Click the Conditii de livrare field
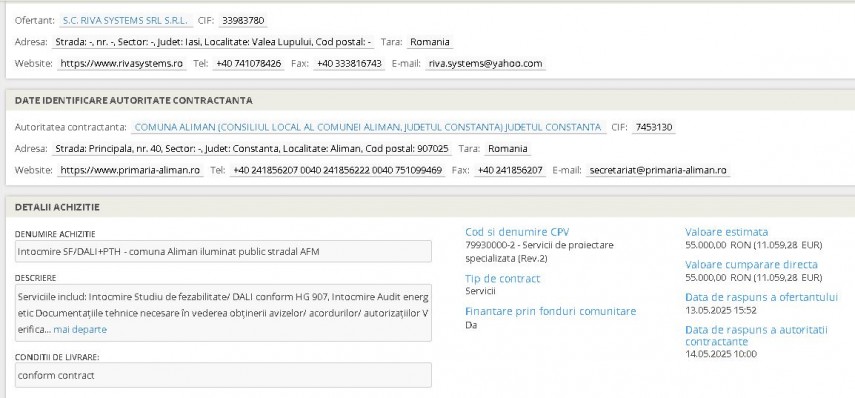855x398 pixels. pos(223,375)
